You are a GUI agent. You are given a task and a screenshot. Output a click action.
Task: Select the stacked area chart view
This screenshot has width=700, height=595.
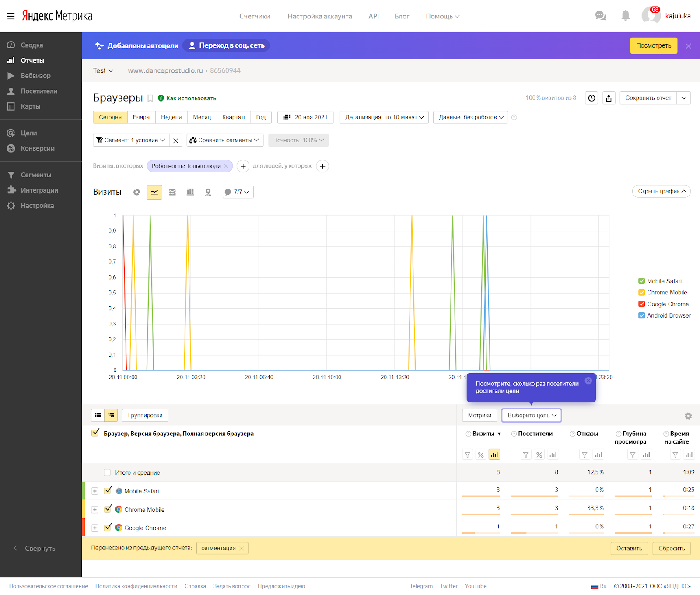[172, 192]
